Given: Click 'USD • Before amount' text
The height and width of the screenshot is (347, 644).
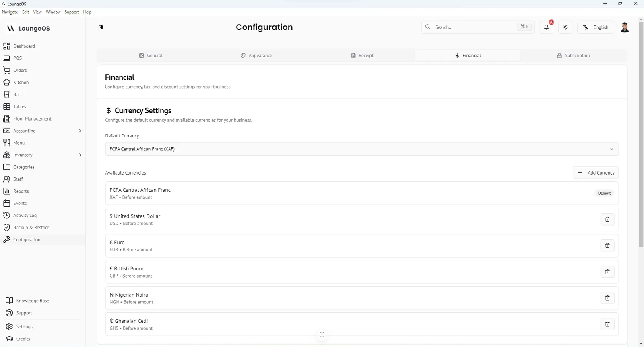Looking at the screenshot, I should pos(131,224).
